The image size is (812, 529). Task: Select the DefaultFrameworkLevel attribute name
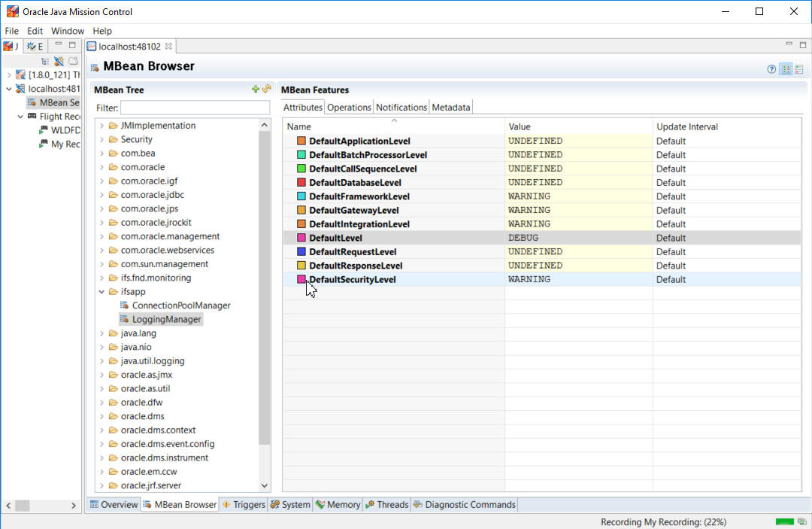click(x=359, y=196)
